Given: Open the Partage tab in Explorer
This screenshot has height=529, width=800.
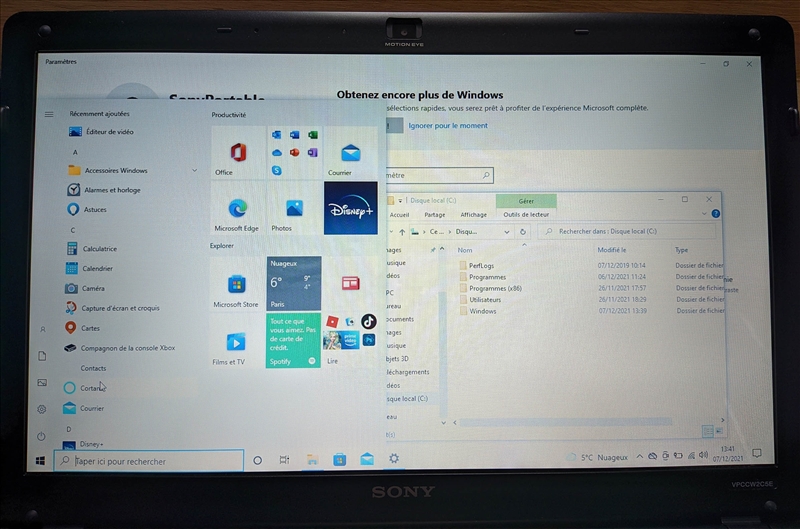Looking at the screenshot, I should pyautogui.click(x=435, y=215).
